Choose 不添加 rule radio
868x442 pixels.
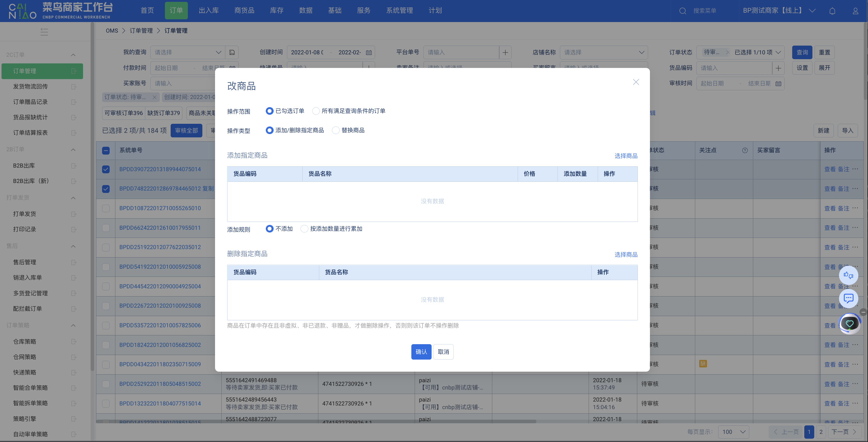point(269,229)
